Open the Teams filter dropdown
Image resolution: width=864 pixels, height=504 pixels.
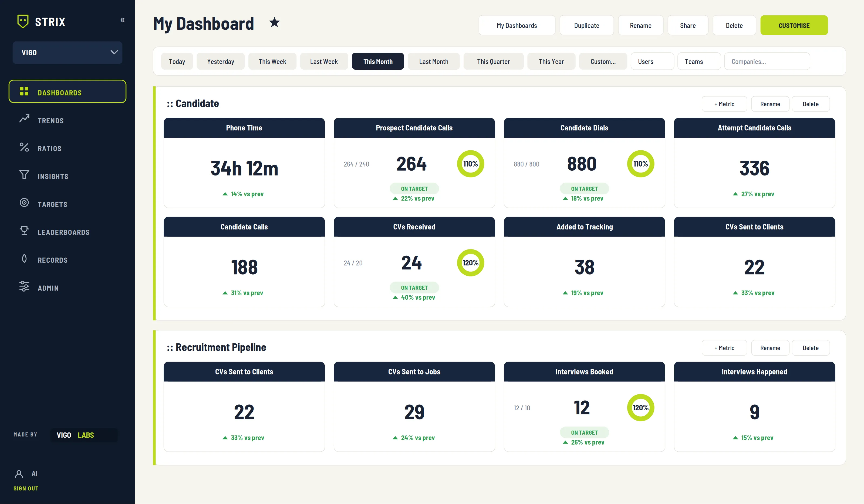[699, 61]
